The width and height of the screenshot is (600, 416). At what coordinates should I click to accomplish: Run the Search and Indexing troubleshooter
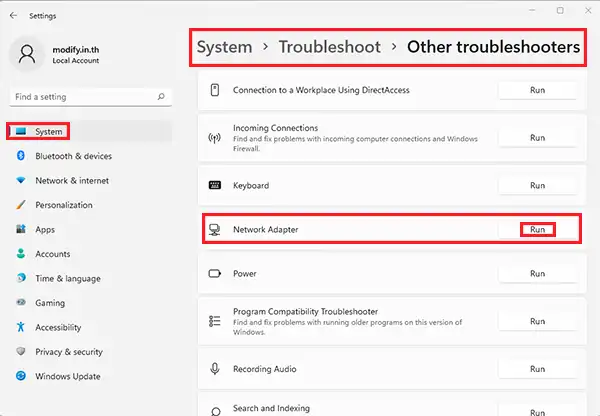tap(537, 412)
